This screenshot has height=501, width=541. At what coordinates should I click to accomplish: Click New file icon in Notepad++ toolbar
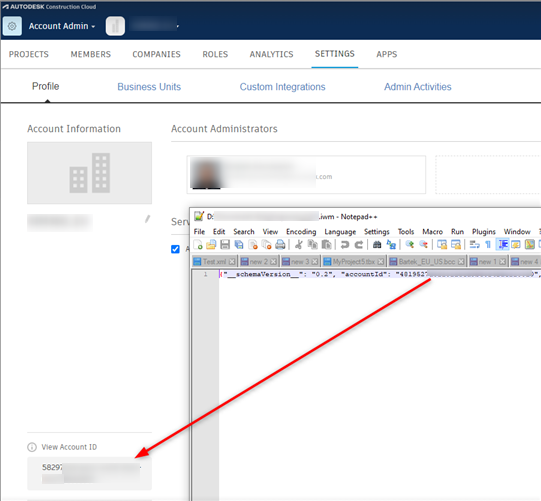(198, 245)
